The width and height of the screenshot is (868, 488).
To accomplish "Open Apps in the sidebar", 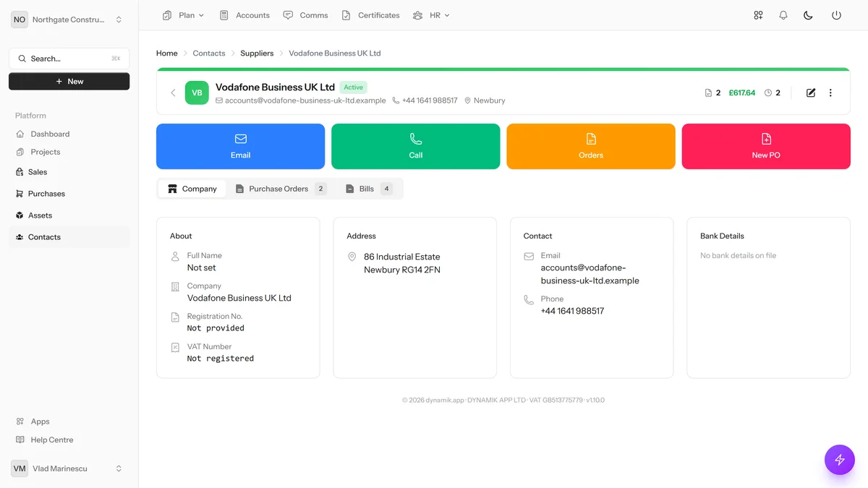I will [69, 421].
